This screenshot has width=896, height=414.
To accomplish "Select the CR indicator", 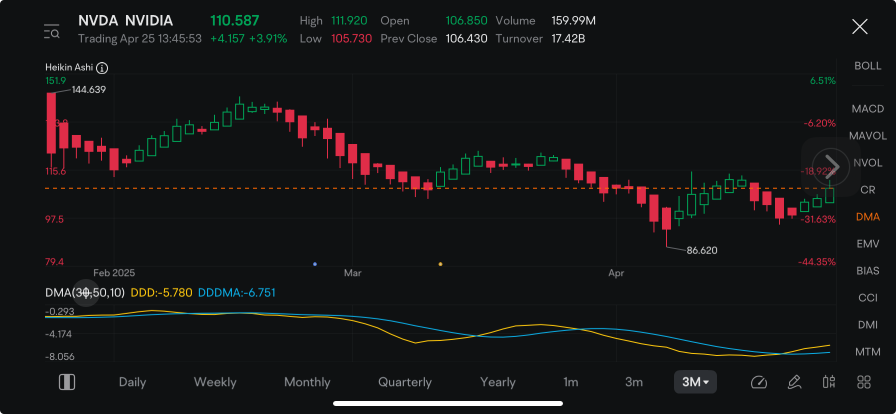I will 867,190.
